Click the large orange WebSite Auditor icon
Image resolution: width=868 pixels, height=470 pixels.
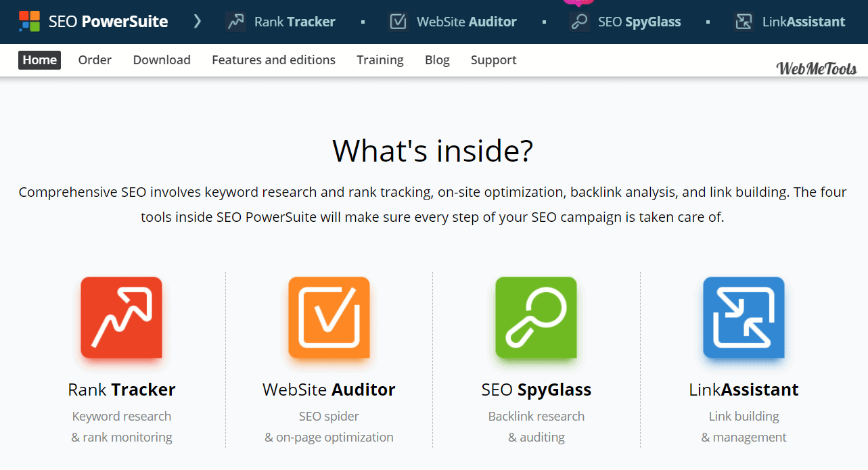329,317
